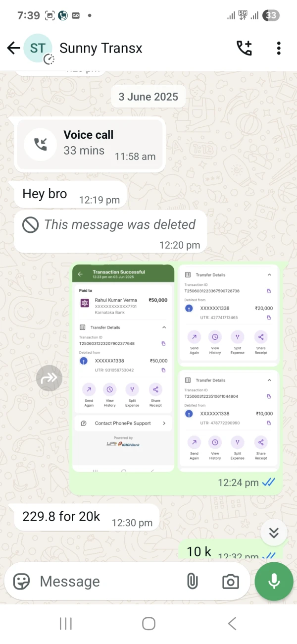Start a call with the phone-plus icon

(x=244, y=48)
